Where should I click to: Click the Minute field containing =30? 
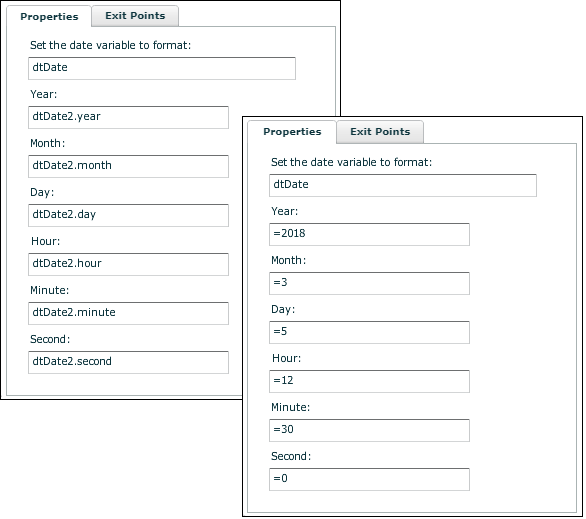(369, 430)
